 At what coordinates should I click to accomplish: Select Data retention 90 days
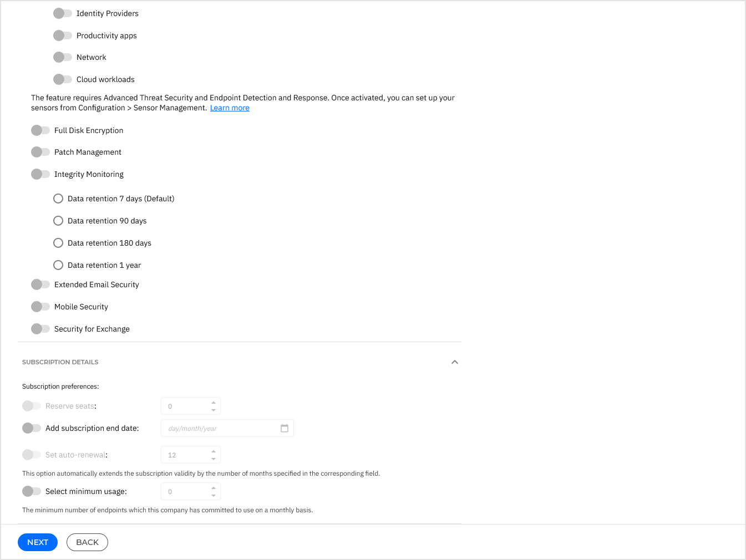[58, 220]
